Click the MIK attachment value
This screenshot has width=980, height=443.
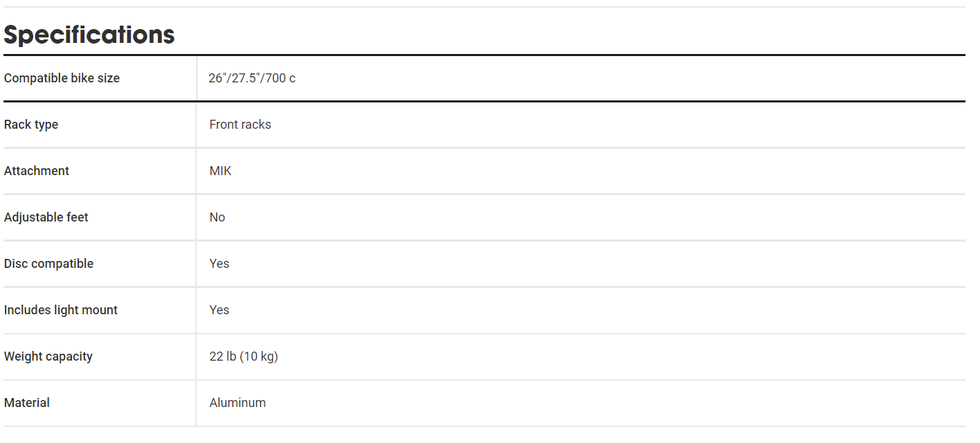click(x=220, y=171)
